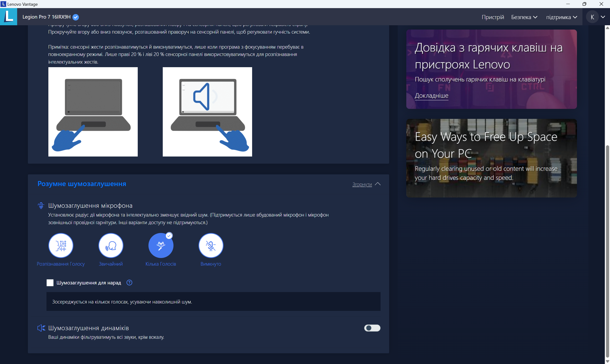Open the Easy Ways to Free Up Space card
This screenshot has width=610, height=364.
(491, 158)
